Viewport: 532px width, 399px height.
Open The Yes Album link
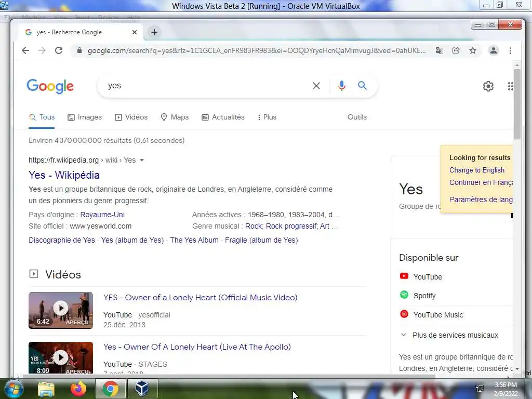(194, 240)
